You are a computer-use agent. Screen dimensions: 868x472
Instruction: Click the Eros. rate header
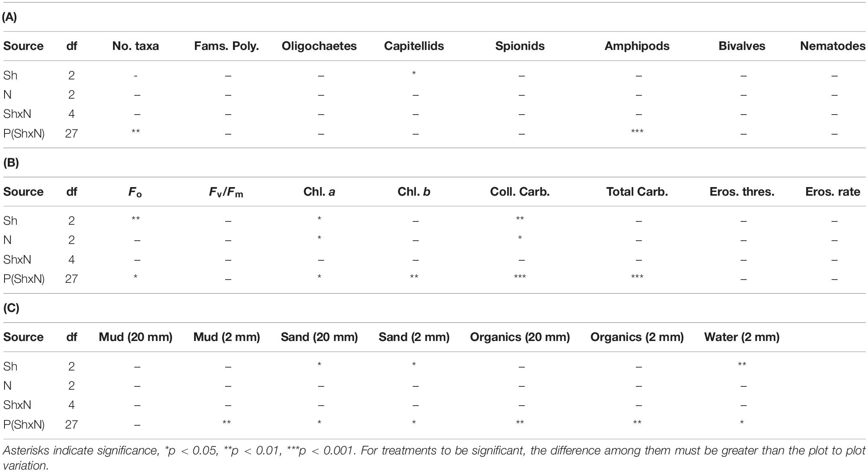tap(833, 192)
